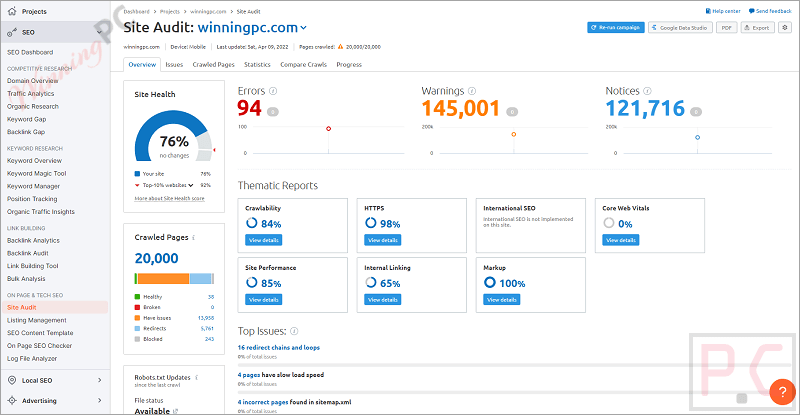Click the SEO key icon

(x=12, y=33)
